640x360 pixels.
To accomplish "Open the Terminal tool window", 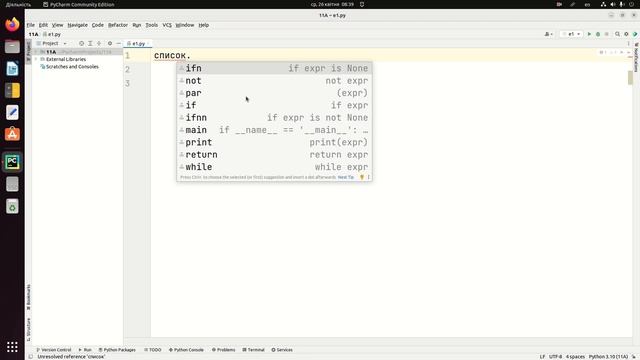I will coord(253,350).
